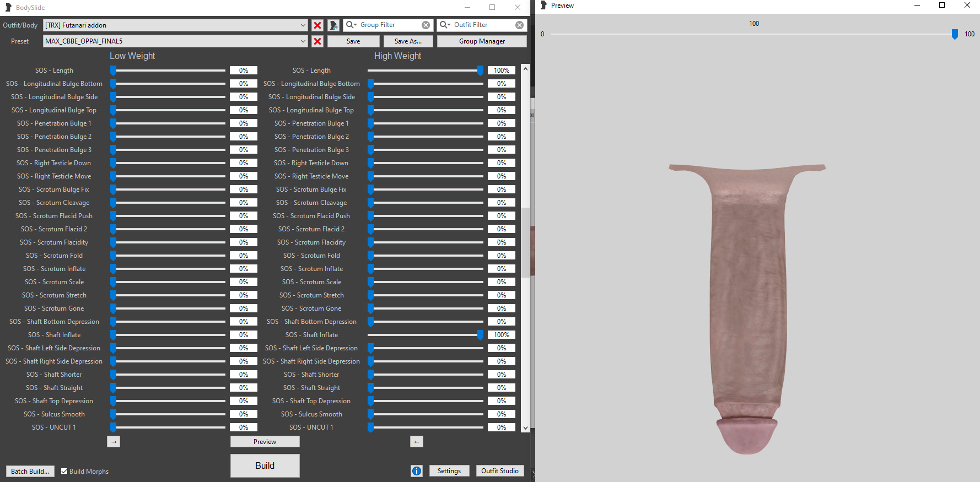Viewport: 980px width, 482px height.
Task: Clear the Group Filter field
Action: coord(426,25)
